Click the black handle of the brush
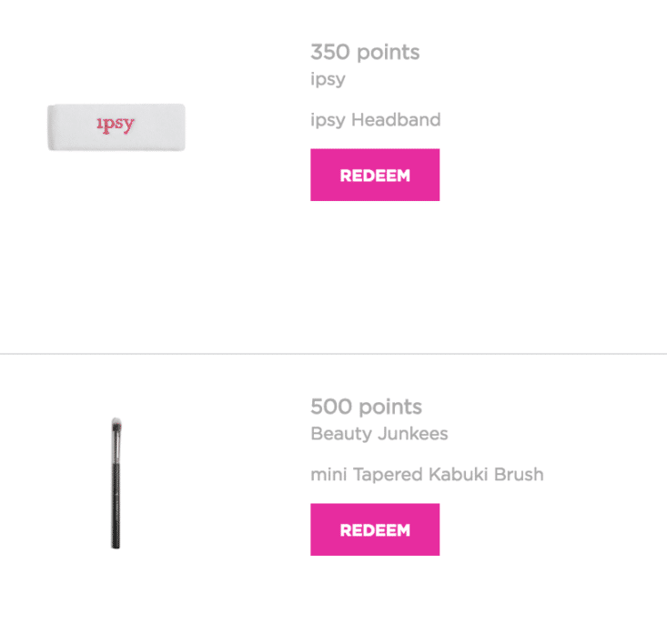This screenshot has width=667, height=644. pos(116,506)
